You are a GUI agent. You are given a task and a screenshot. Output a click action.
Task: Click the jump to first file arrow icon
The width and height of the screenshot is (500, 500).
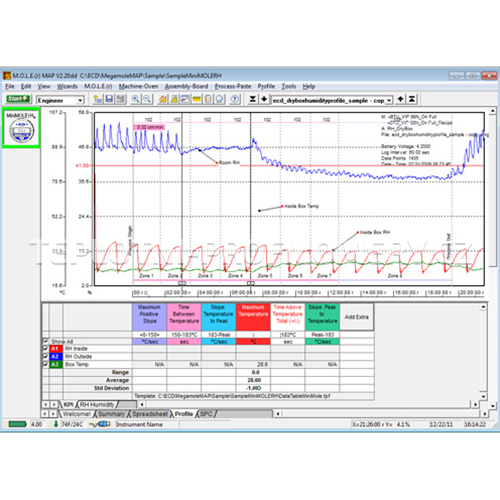pyautogui.click(x=412, y=99)
